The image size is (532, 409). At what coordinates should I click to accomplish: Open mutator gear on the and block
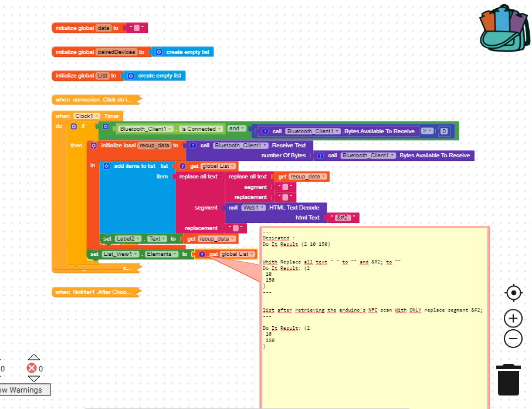106,126
